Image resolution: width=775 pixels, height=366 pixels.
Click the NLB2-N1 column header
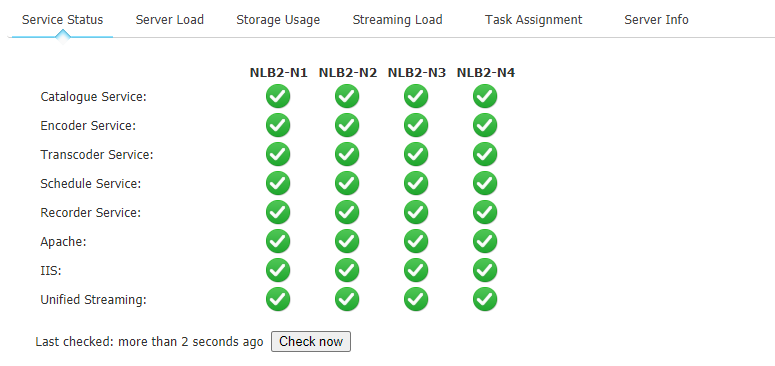tap(278, 73)
